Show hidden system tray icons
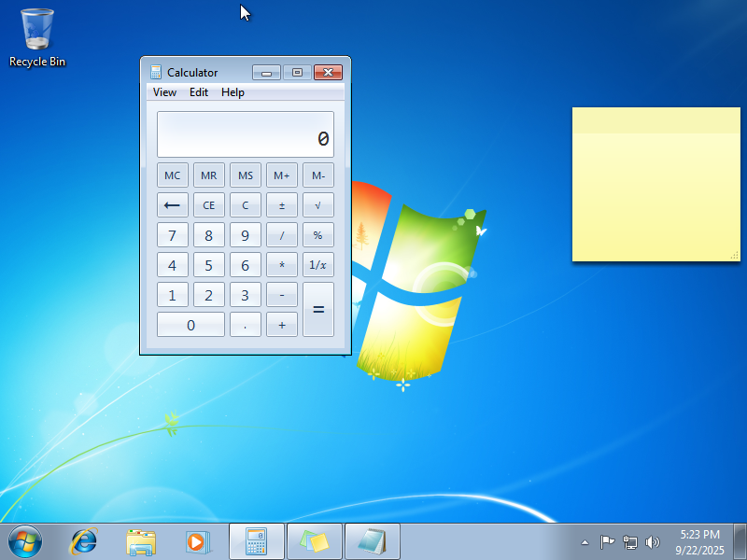747x560 pixels. coord(585,542)
